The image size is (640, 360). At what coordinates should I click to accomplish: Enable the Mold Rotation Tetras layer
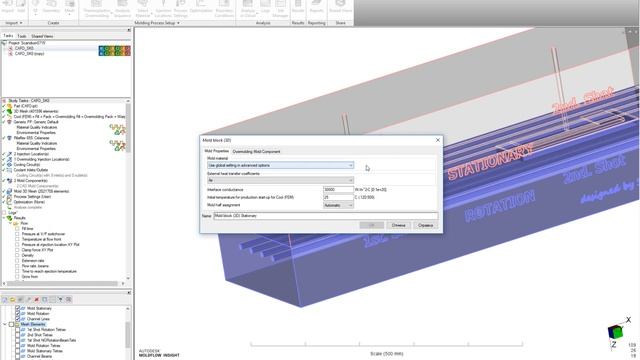(x=18, y=346)
